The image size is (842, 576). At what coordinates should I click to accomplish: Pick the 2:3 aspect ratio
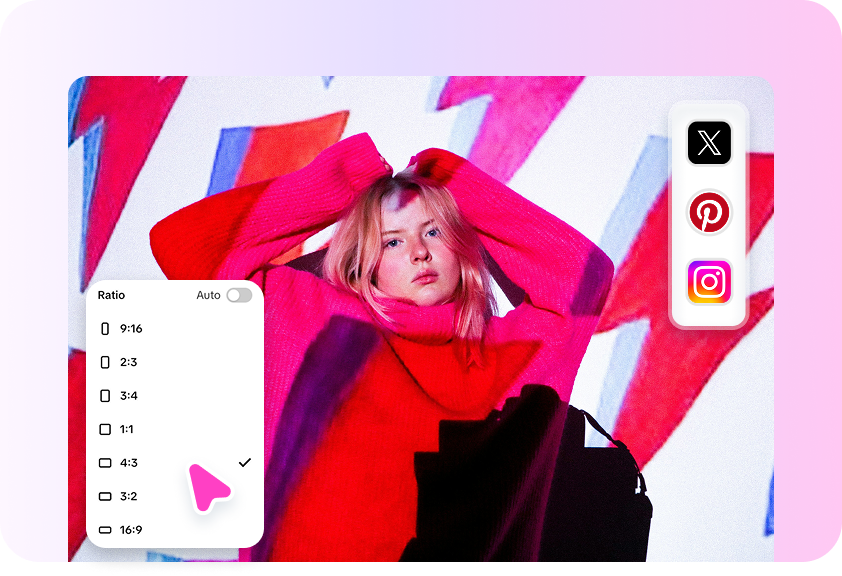tap(128, 362)
